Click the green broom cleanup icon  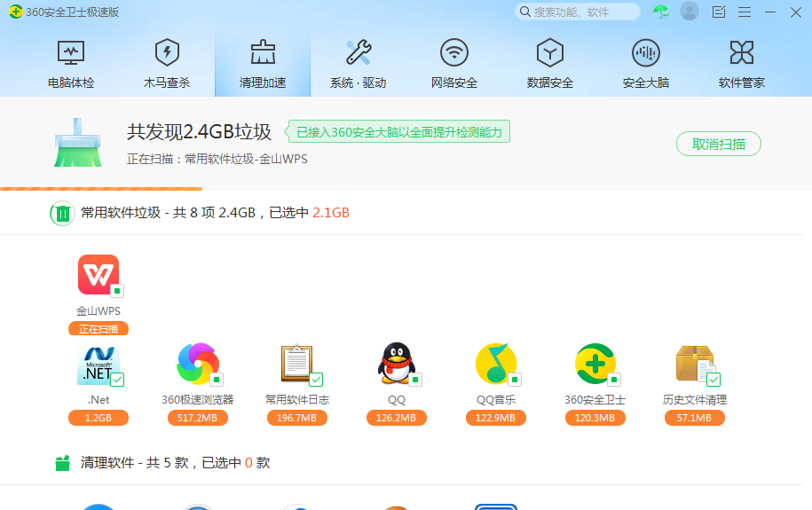(78, 143)
